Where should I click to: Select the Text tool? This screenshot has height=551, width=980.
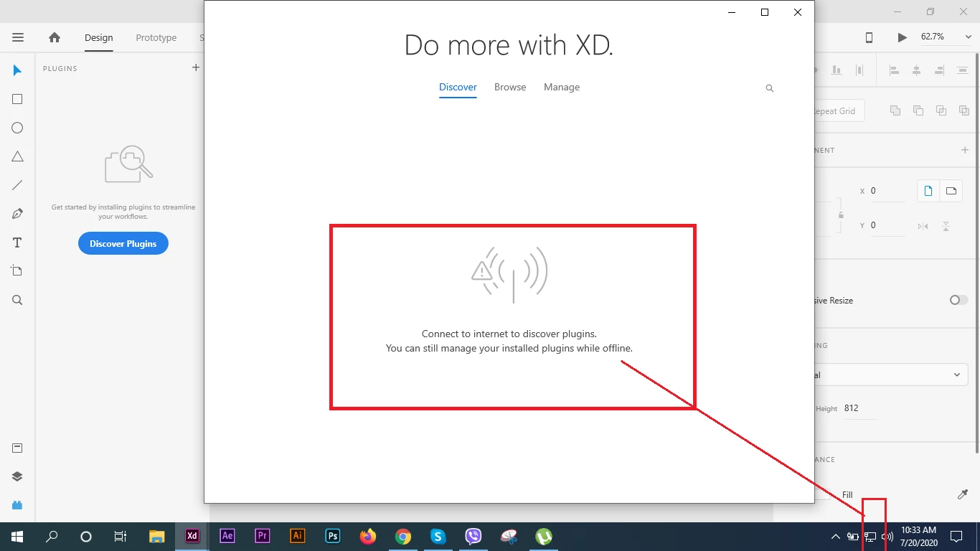17,242
